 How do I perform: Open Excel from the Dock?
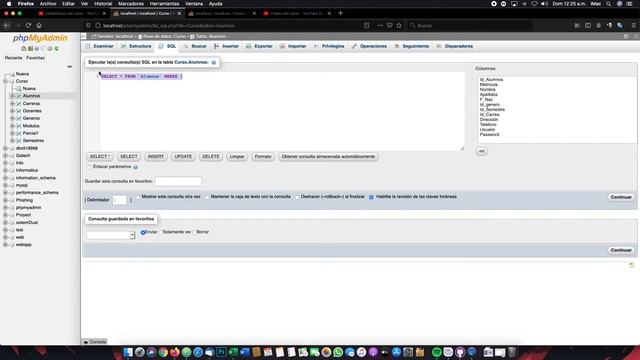click(233, 352)
